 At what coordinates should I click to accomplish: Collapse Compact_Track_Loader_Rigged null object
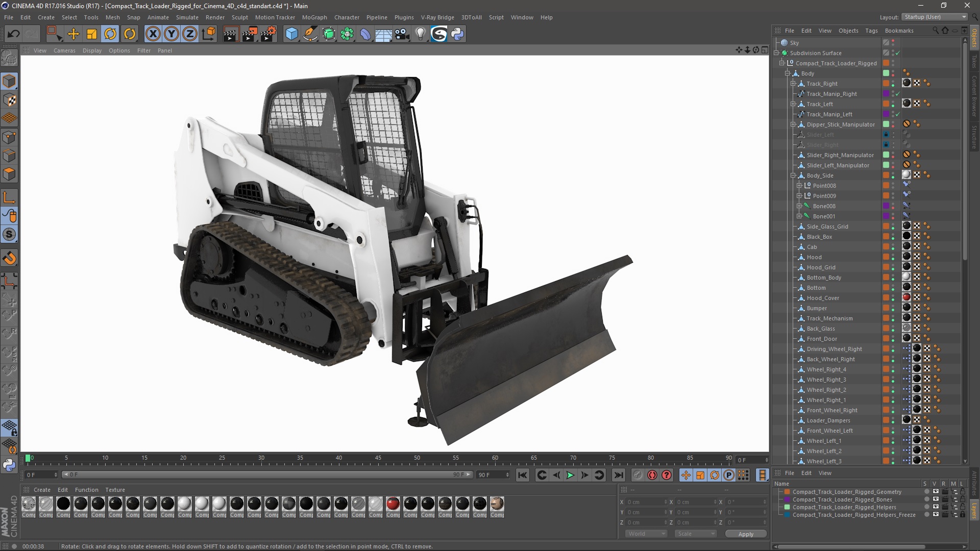pos(782,63)
